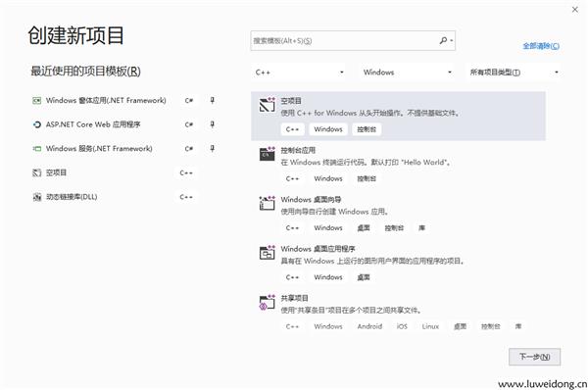588x390 pixels.
Task: Pin the ASP.NET Core Web recent template
Action: 213,124
